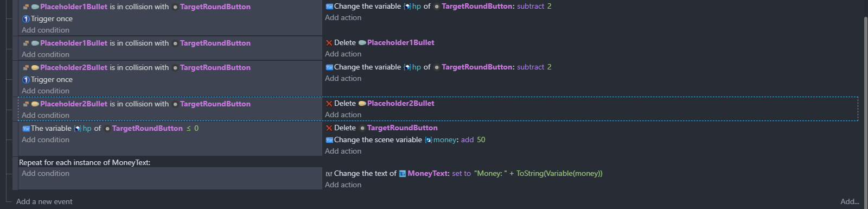Click 'Add condition' under the hp ≤ 0 condition

tap(46, 140)
